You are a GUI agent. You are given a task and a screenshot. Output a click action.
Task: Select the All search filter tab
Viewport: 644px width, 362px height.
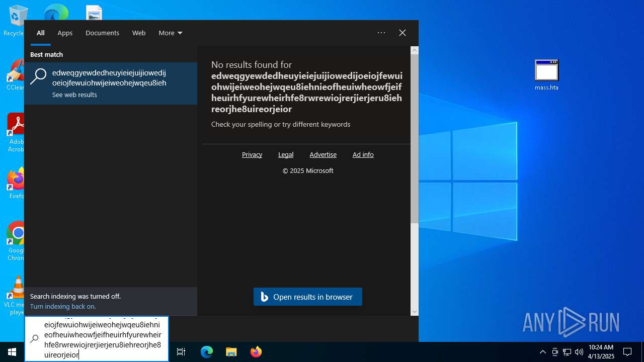[41, 33]
